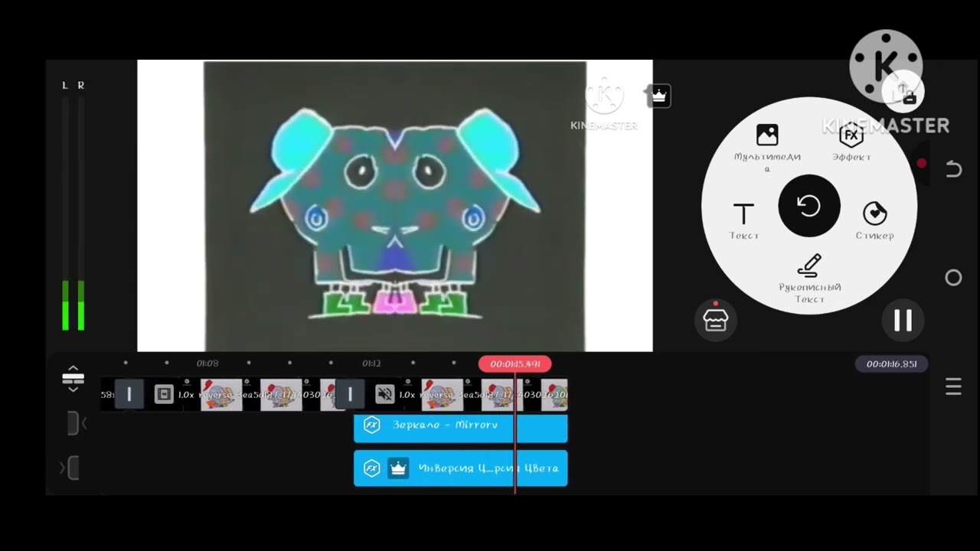This screenshot has height=551, width=980.
Task: Expand the timeline track view
Action: tap(73, 379)
